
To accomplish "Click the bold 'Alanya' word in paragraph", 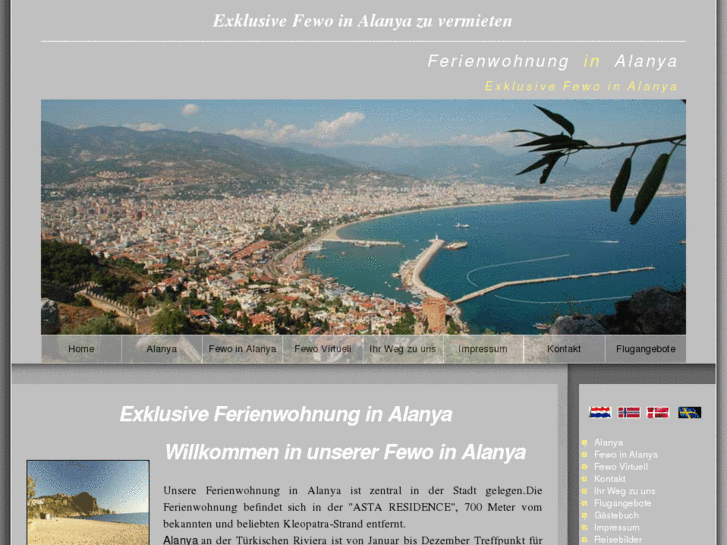I will pos(180,540).
